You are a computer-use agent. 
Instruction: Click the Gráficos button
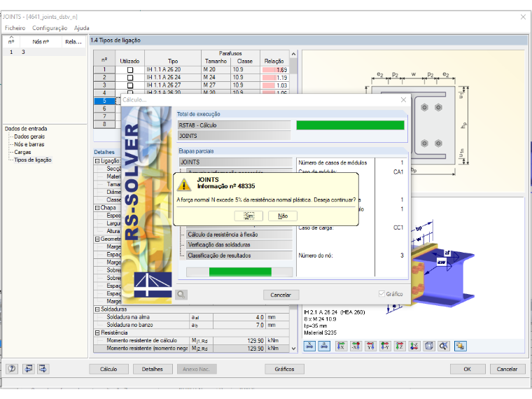tap(284, 369)
